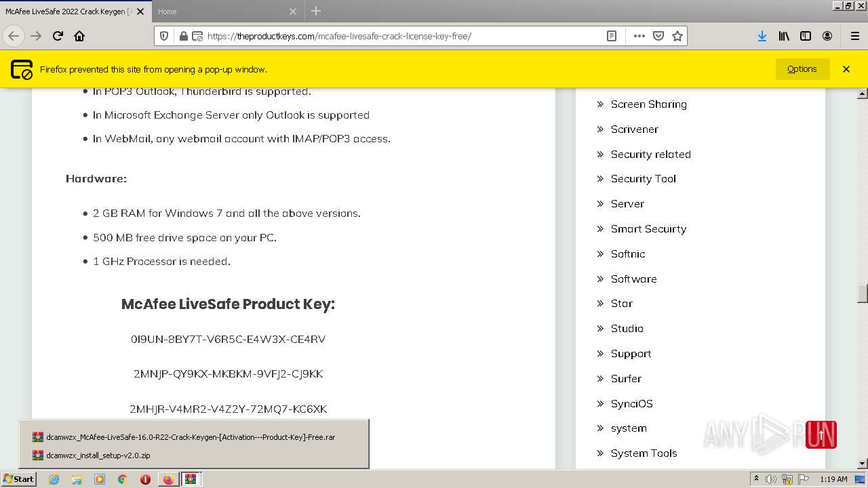Click product key 2MHJR-V4MR2-V4Z2Y-72MQ7-KC6XK
The image size is (868, 488).
point(228,409)
